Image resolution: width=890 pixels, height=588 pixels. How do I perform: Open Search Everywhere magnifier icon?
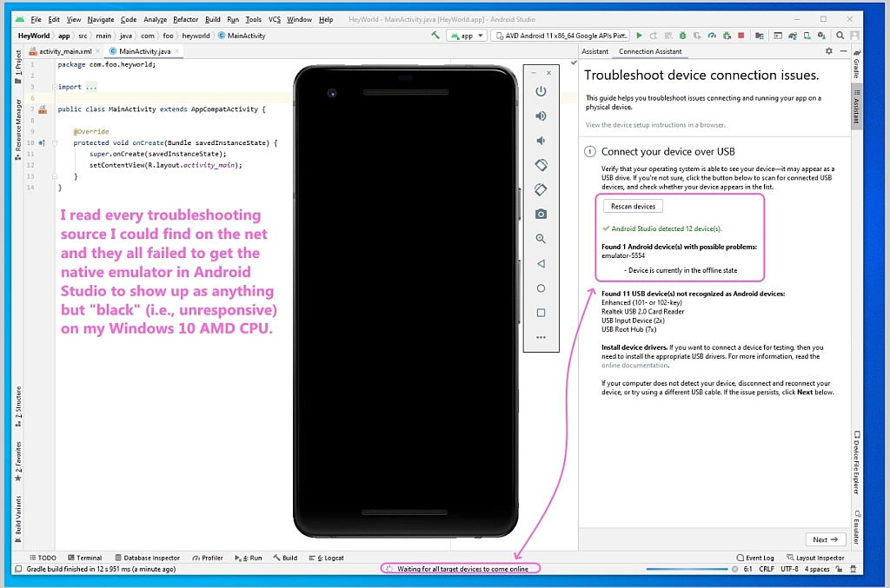coord(840,35)
